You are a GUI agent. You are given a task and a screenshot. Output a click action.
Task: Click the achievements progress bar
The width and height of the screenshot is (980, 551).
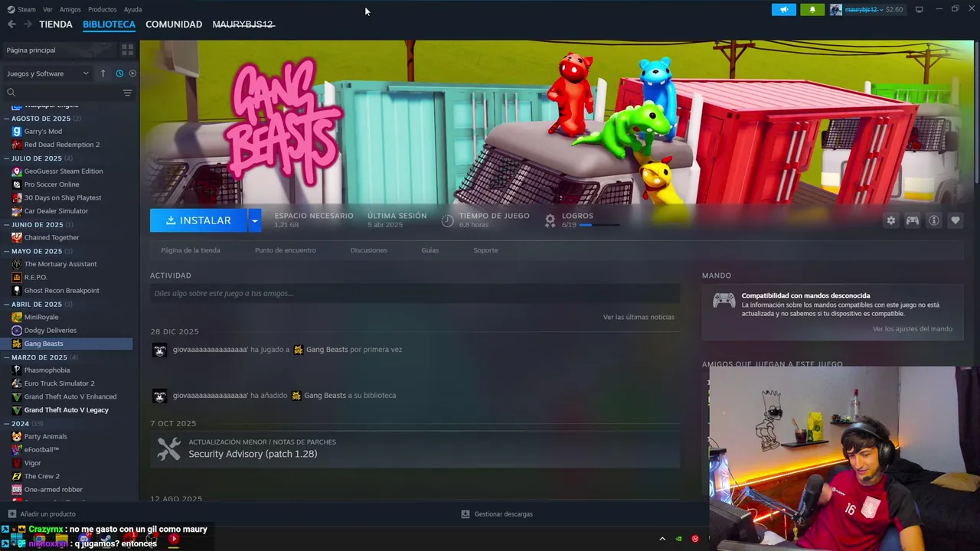599,226
